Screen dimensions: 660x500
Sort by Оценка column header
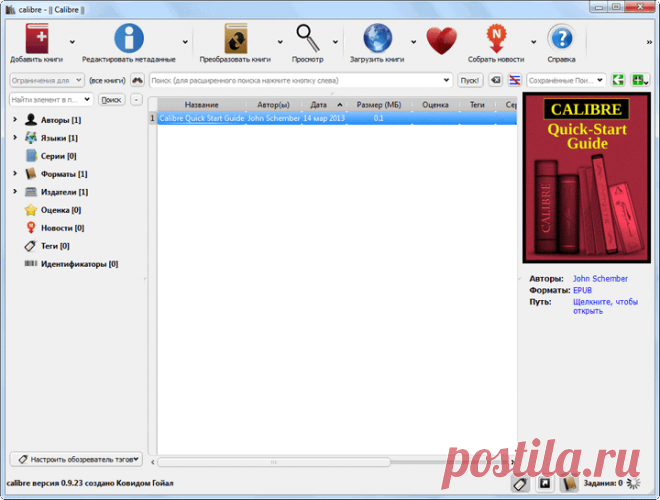point(435,104)
